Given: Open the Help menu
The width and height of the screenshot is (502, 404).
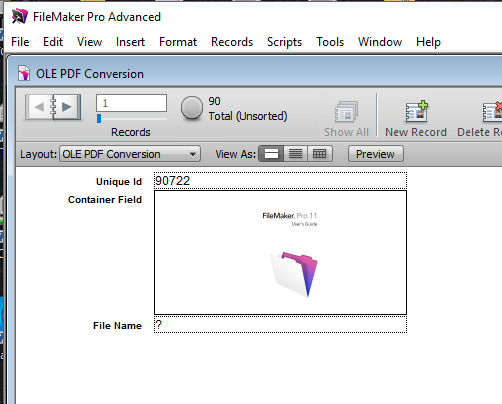Looking at the screenshot, I should pos(428,42).
